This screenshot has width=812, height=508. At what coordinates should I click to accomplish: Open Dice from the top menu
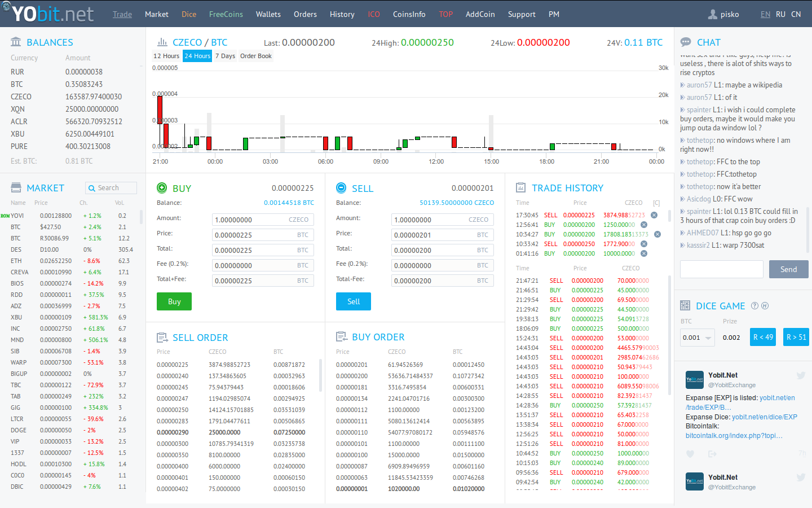tap(189, 14)
